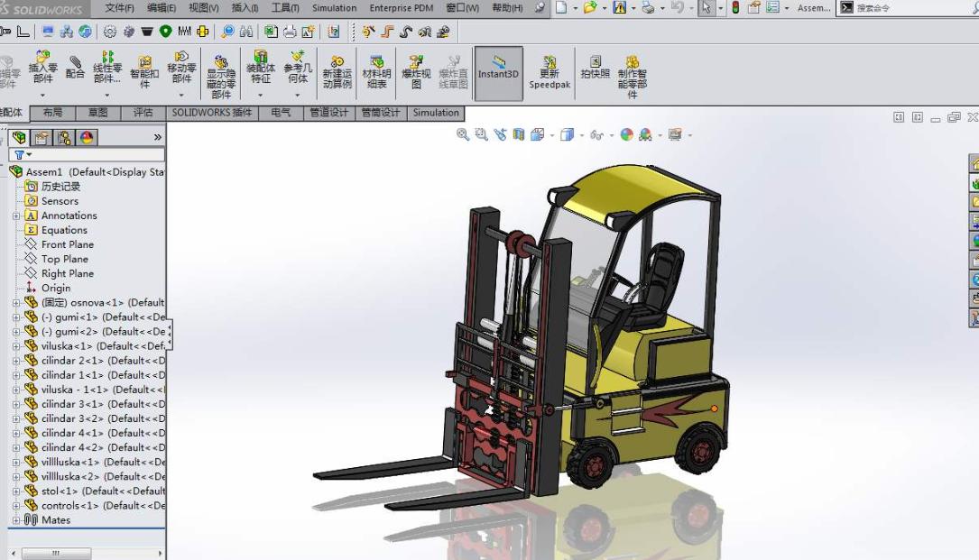Open the 工具(T) menu
The height and width of the screenshot is (560, 979).
pyautogui.click(x=285, y=8)
